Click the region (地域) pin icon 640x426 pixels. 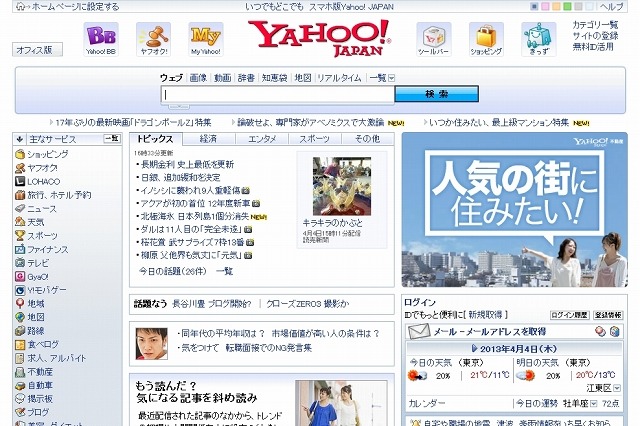(x=20, y=304)
